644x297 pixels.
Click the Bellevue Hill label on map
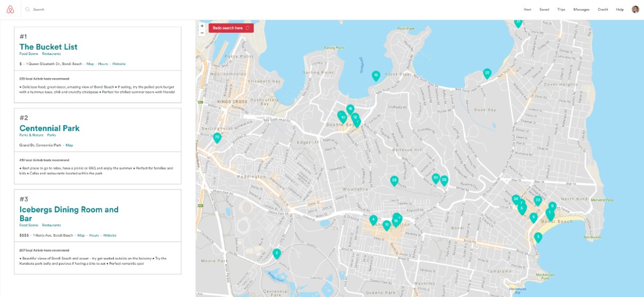point(406,150)
